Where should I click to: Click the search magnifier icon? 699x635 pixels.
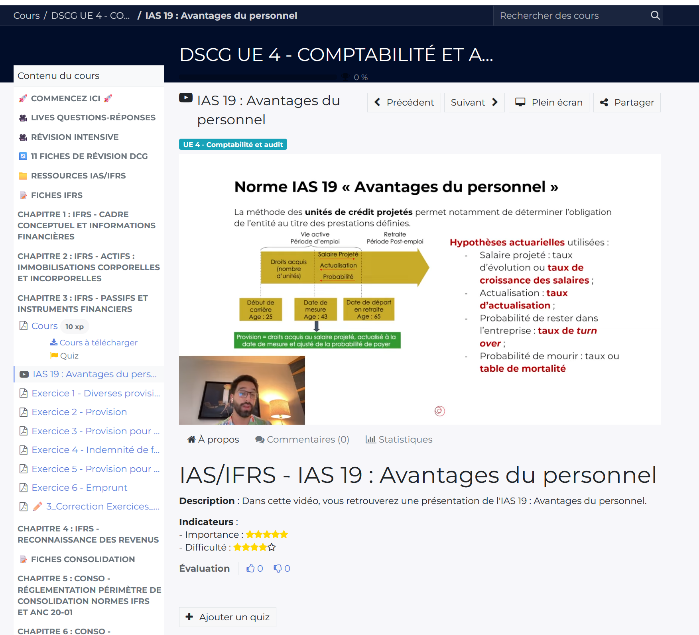655,16
